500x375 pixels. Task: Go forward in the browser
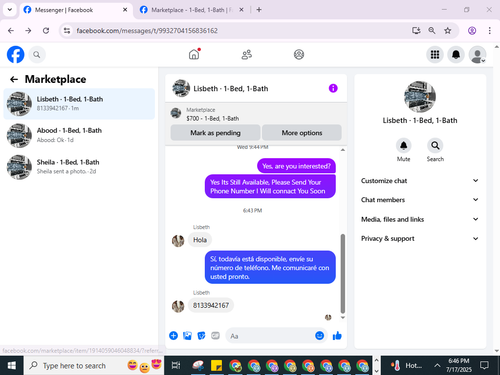click(28, 31)
